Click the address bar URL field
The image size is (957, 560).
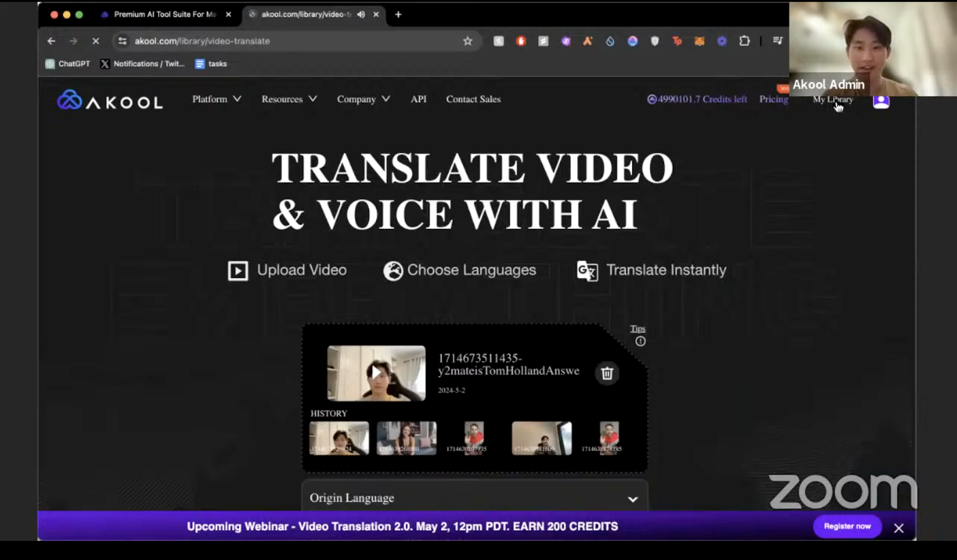pyautogui.click(x=296, y=41)
